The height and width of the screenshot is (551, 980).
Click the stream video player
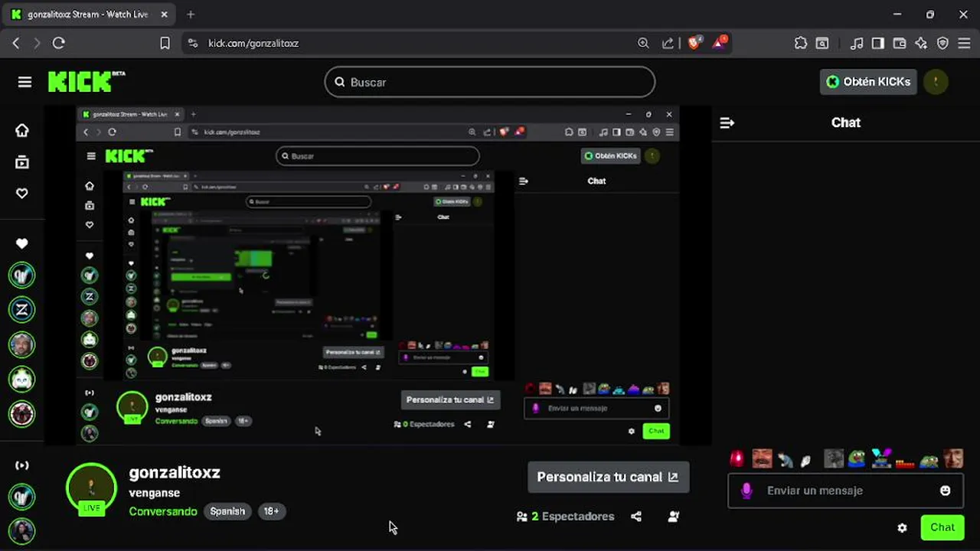377,275
